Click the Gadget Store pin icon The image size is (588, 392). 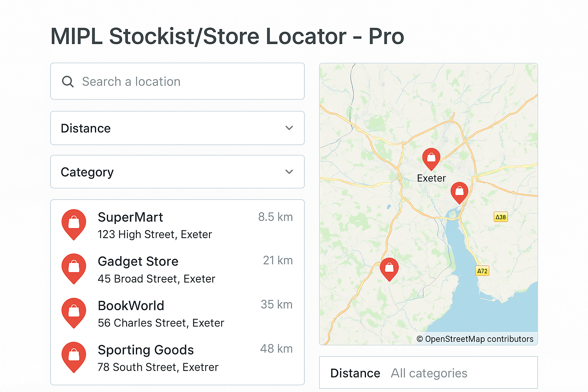[x=74, y=268]
